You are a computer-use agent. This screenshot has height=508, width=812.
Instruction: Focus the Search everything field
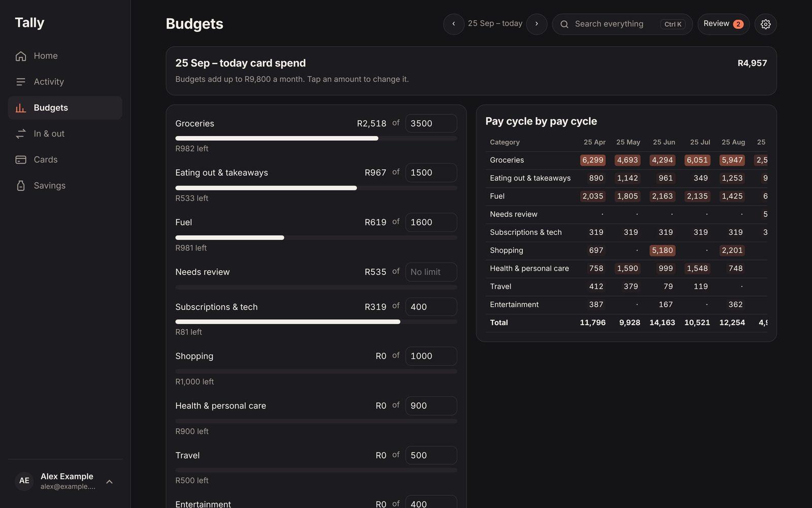point(622,24)
